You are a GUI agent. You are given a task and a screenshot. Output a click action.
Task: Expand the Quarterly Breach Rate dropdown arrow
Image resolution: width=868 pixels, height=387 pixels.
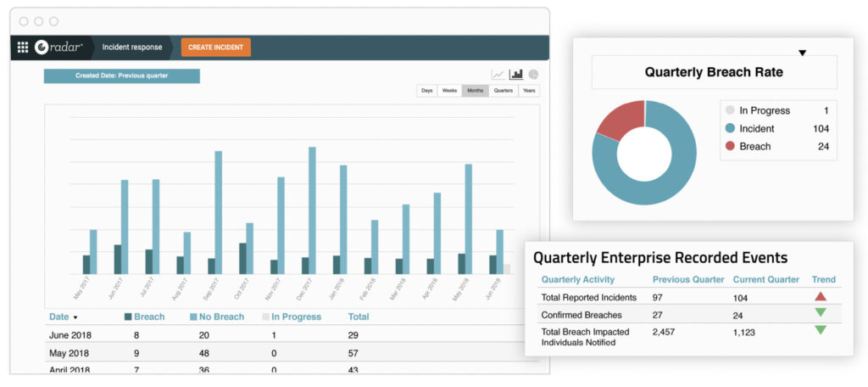[x=802, y=53]
